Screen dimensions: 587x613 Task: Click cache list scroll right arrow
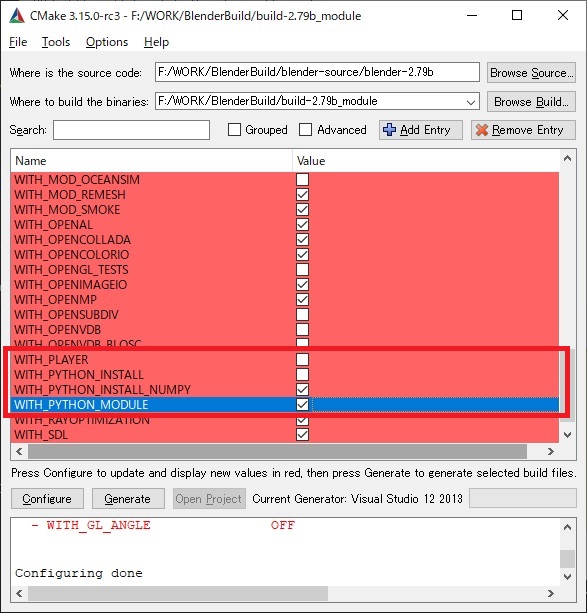tap(551, 452)
